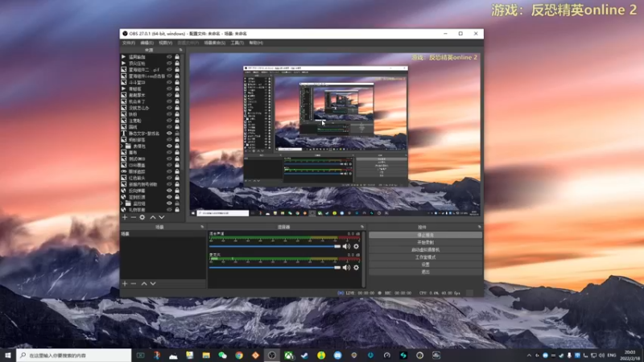Pop out the 混音器 dock panel

tap(361, 227)
